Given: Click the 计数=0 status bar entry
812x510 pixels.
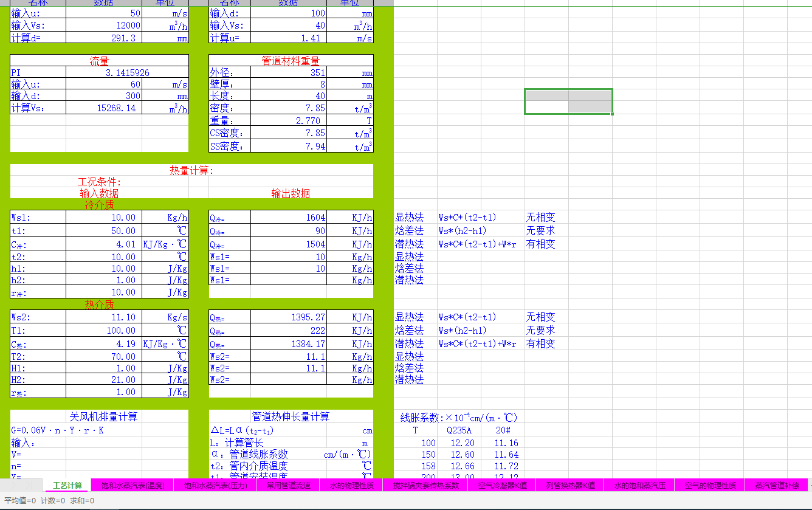Looking at the screenshot, I should [x=53, y=501].
